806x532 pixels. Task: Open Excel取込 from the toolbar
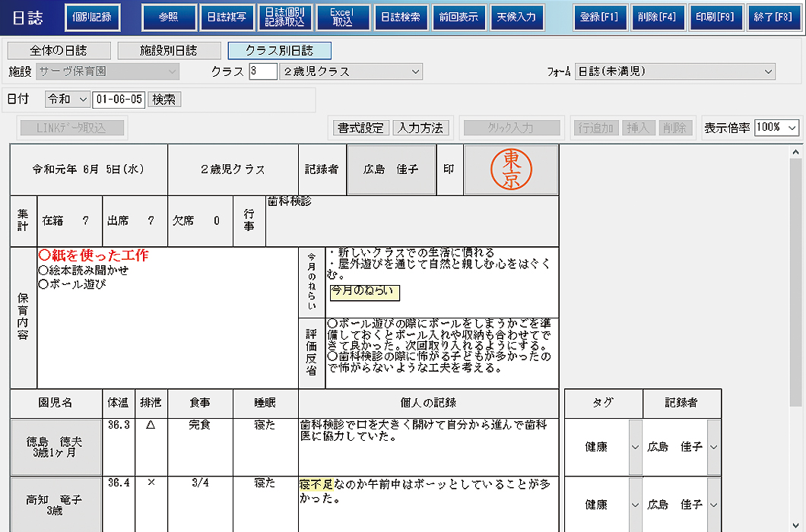coord(342,17)
